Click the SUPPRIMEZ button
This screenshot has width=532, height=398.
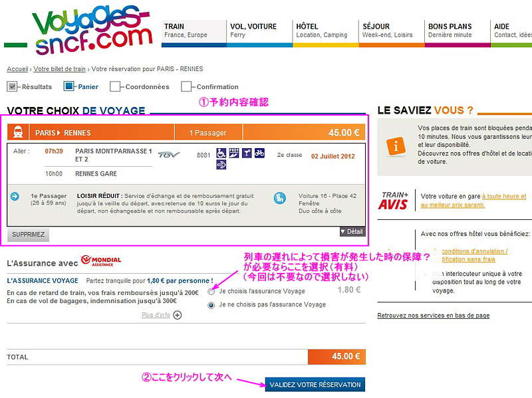click(28, 235)
